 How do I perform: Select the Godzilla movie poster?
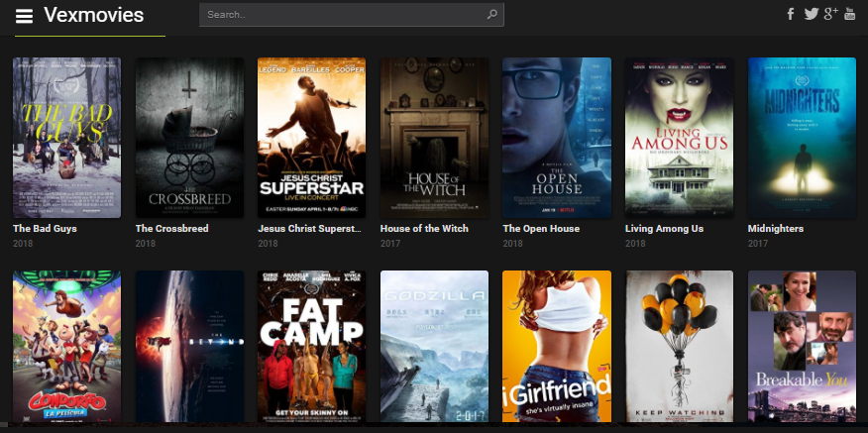[434, 347]
